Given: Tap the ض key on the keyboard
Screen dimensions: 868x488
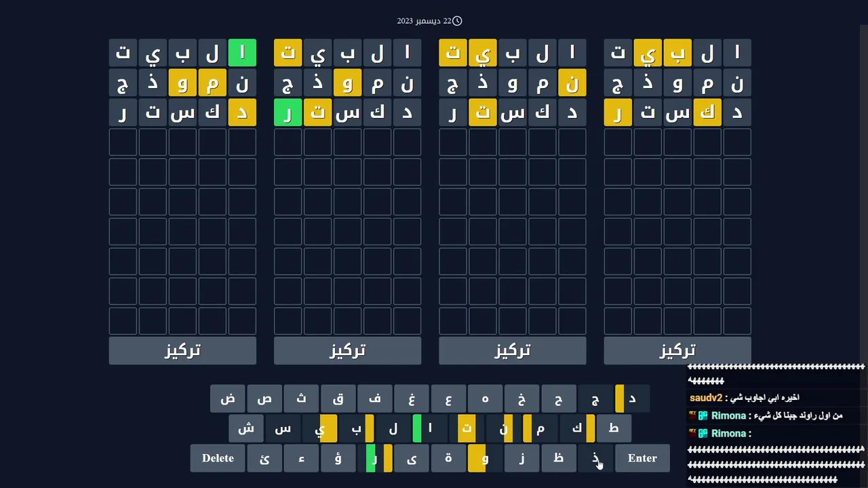Looking at the screenshot, I should 228,399.
